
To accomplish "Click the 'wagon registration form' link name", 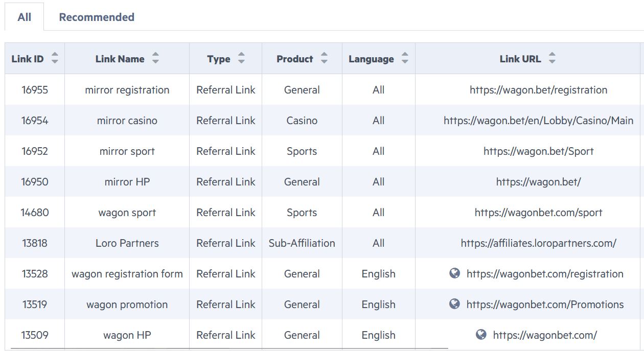I will (x=127, y=274).
